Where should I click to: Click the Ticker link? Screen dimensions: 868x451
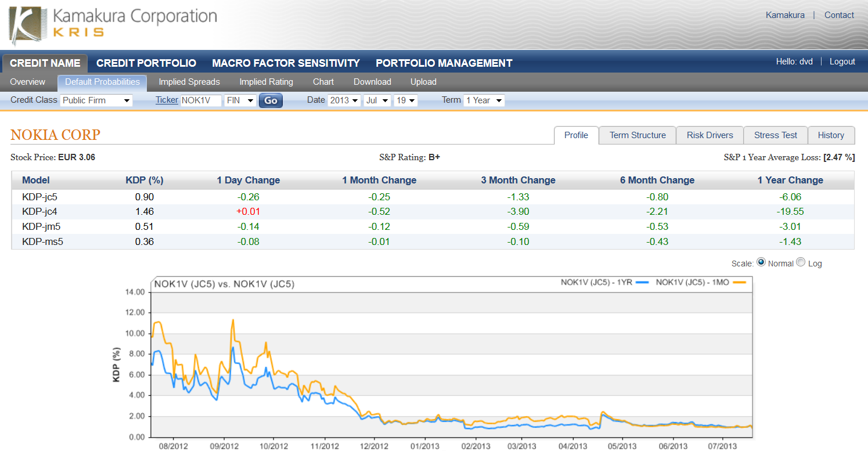(167, 100)
